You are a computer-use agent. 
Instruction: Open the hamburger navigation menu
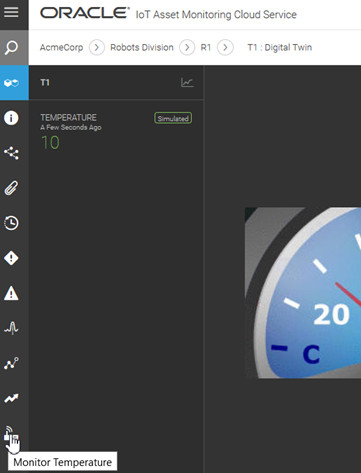click(x=11, y=13)
